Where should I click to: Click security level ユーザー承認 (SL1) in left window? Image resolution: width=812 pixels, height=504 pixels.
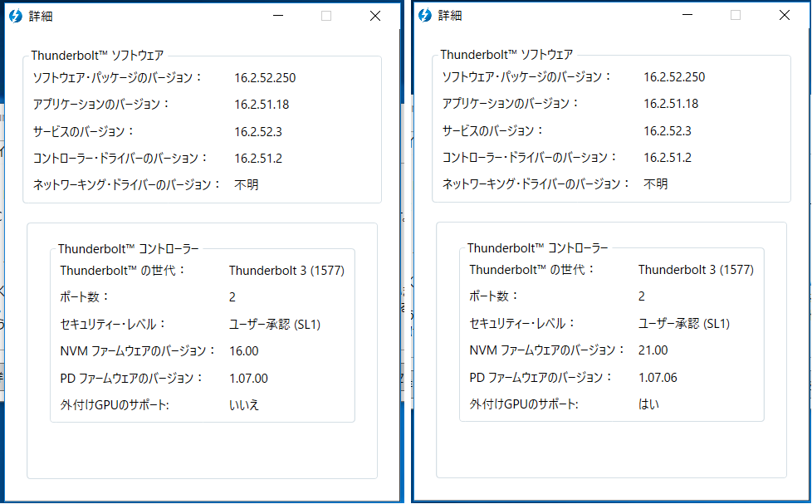coord(275,325)
